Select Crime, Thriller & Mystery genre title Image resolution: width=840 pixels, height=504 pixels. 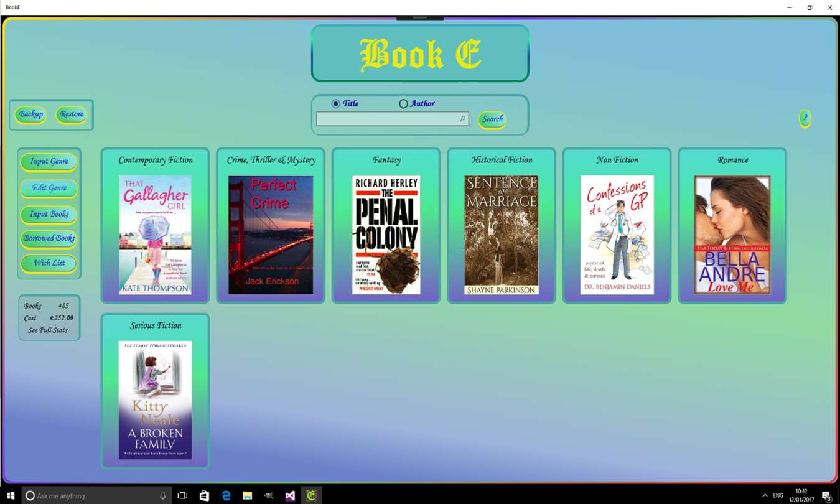coord(271,160)
